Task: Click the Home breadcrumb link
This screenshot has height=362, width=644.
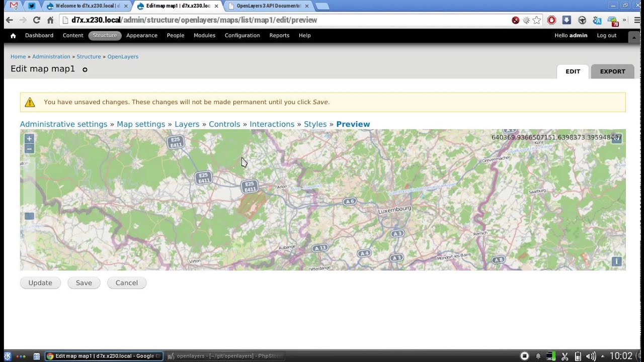Action: pyautogui.click(x=18, y=57)
